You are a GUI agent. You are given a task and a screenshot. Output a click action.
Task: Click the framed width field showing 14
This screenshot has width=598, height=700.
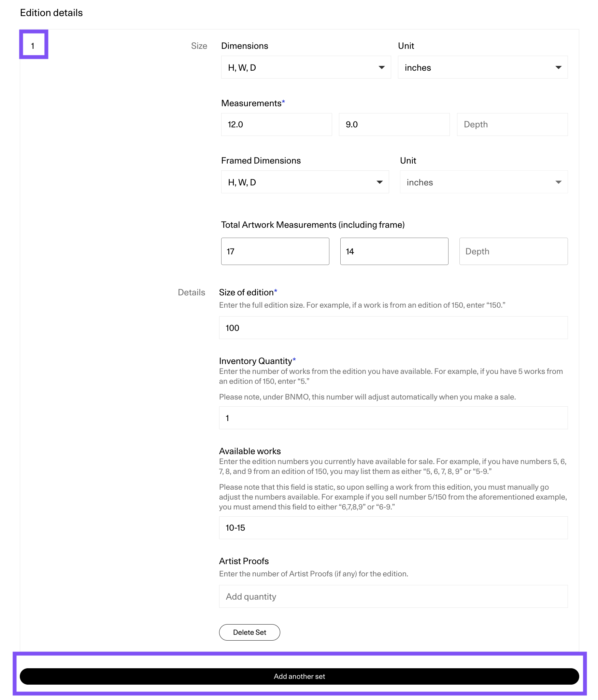pos(394,251)
